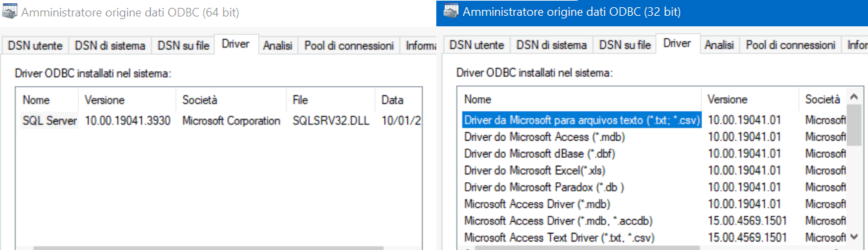This screenshot has width=868, height=250.
Task: Open DSN di sistema tab in 32 bit window
Action: click(551, 45)
